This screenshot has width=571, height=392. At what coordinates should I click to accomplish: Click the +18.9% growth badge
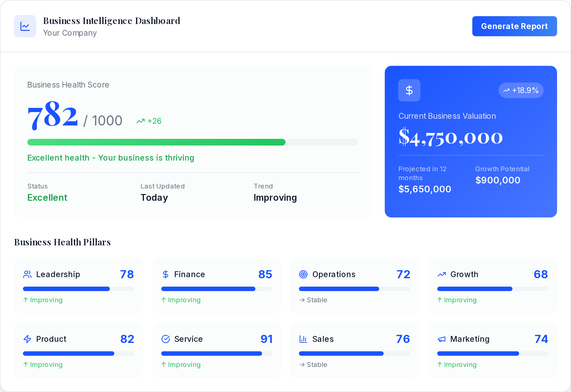pos(521,90)
